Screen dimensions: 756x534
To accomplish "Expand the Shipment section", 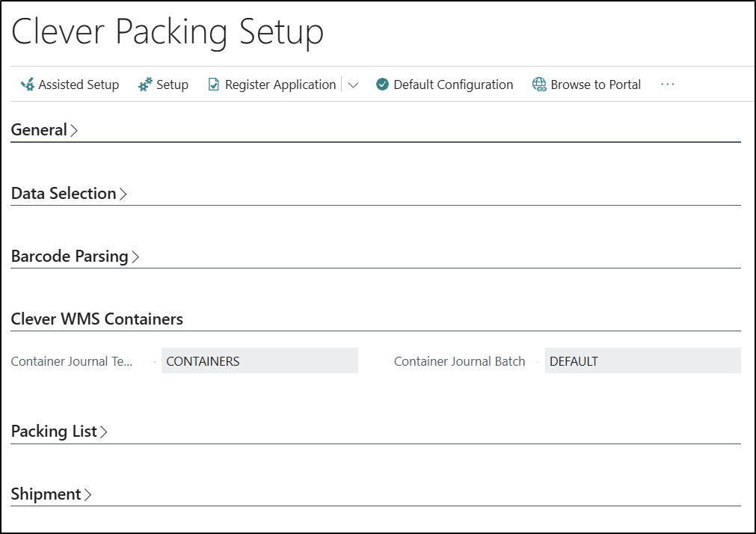I will click(51, 494).
